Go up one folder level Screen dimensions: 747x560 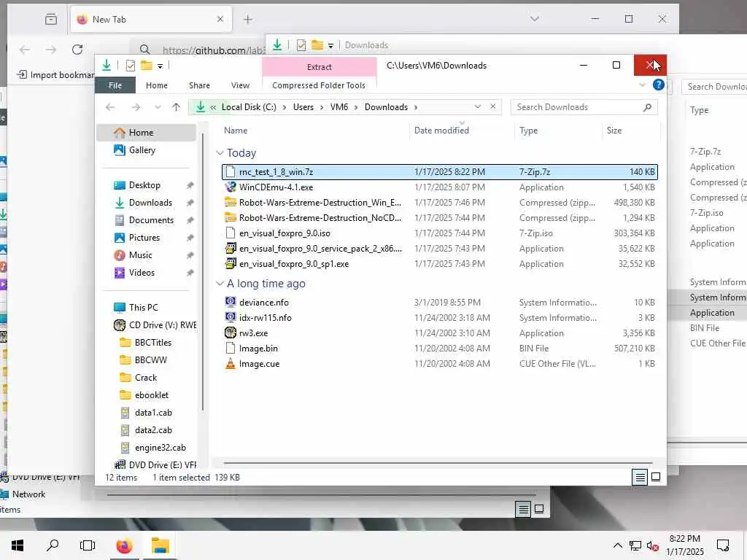tap(177, 107)
